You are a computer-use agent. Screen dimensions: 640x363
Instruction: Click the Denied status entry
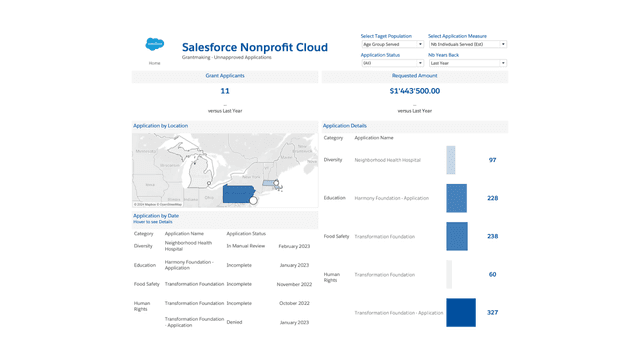[x=234, y=322]
